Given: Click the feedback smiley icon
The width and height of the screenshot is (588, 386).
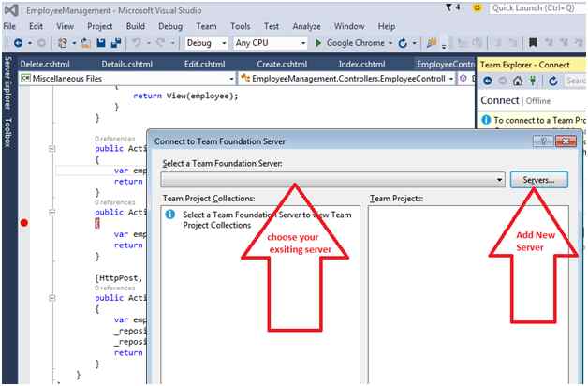Looking at the screenshot, I should point(477,7).
